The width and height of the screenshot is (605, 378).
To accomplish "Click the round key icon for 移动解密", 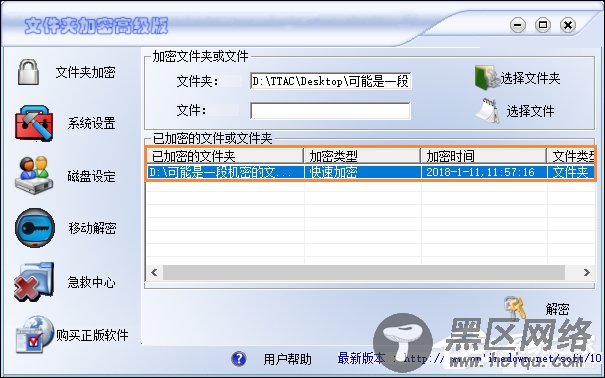I will click(x=35, y=228).
